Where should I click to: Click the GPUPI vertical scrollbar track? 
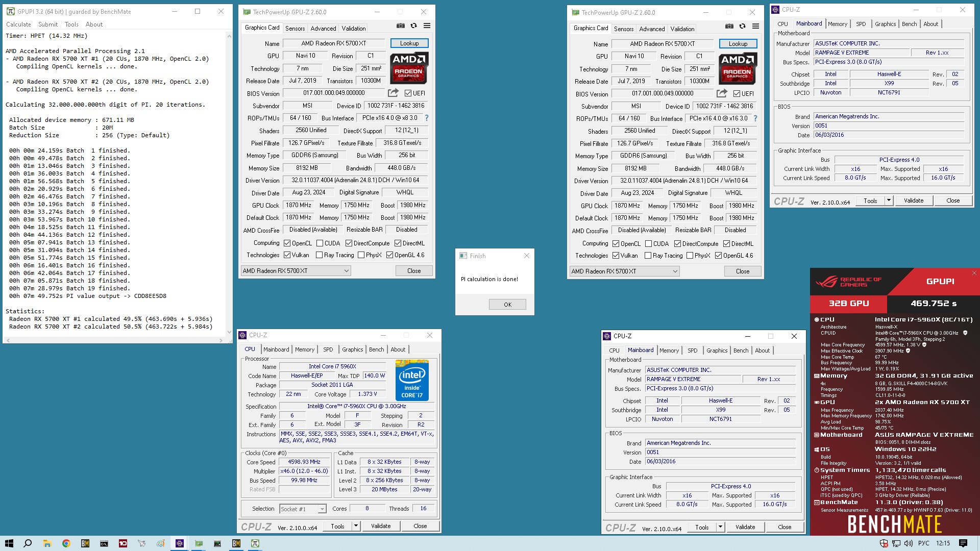pos(229,184)
